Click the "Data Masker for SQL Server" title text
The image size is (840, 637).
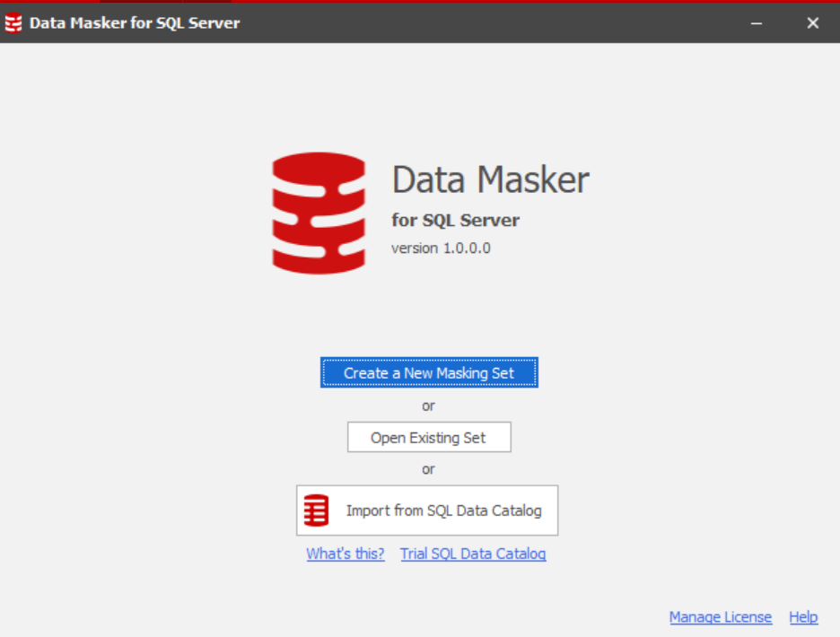[135, 23]
